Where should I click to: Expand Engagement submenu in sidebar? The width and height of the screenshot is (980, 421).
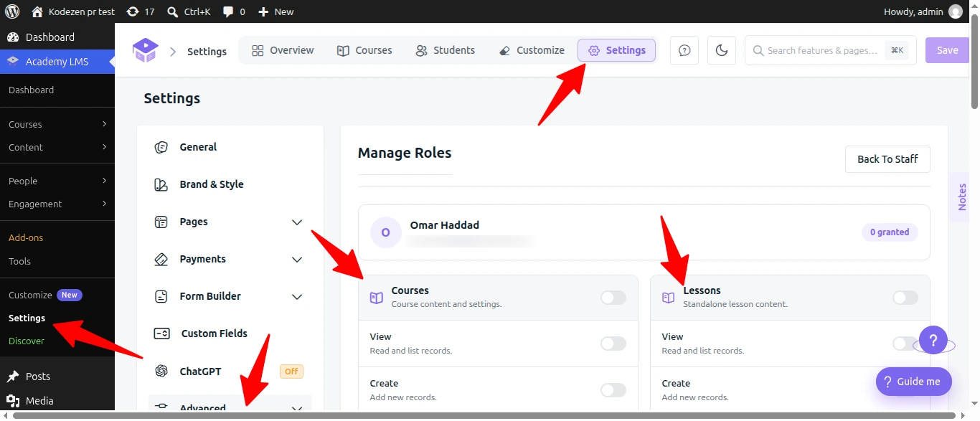click(x=105, y=204)
